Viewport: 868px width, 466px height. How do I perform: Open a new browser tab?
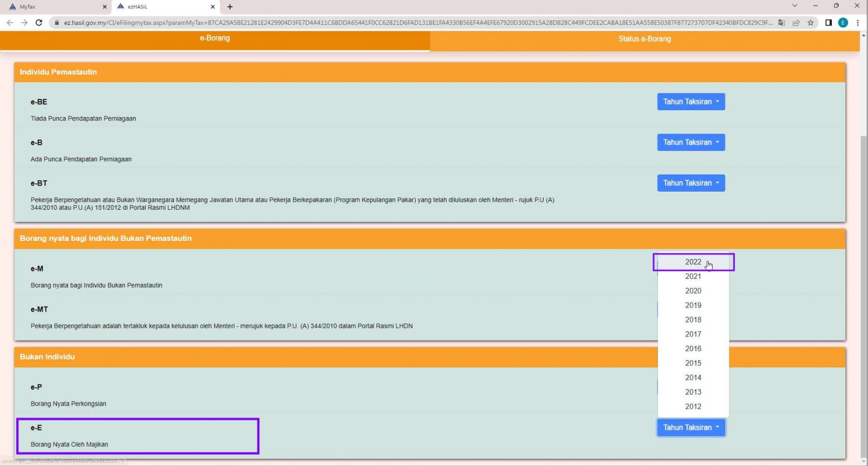pyautogui.click(x=230, y=7)
